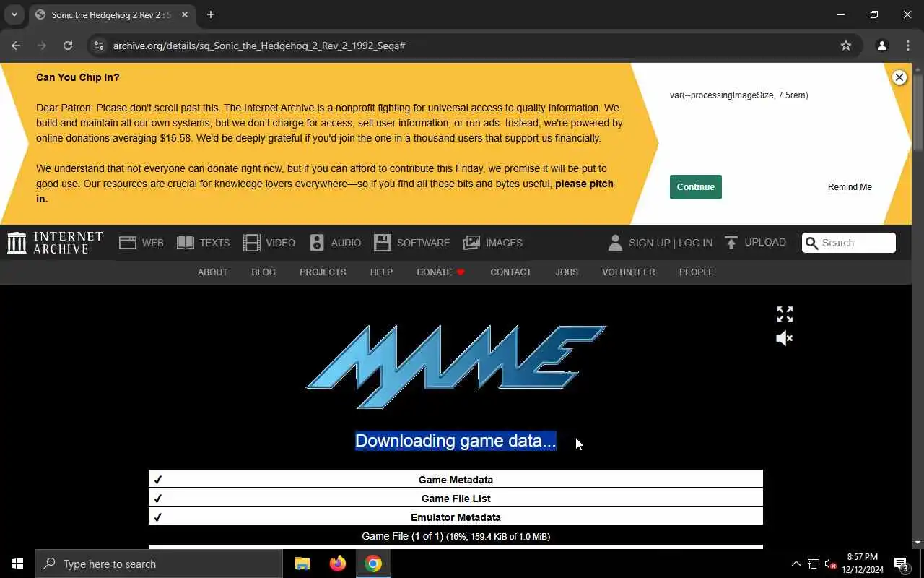
Task: Open the VOLUNTEER menu item
Action: [629, 272]
